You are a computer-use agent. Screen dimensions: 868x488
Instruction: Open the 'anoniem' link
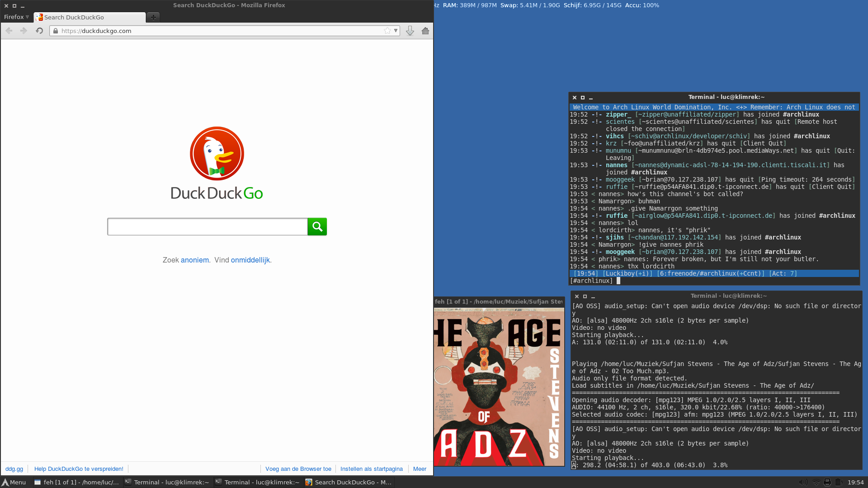[x=195, y=260]
